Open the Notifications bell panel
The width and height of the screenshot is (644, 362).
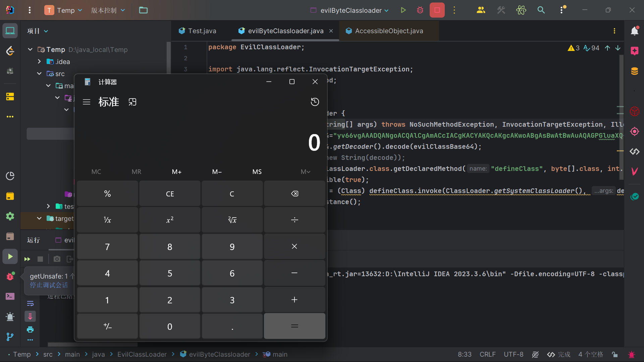tap(634, 31)
